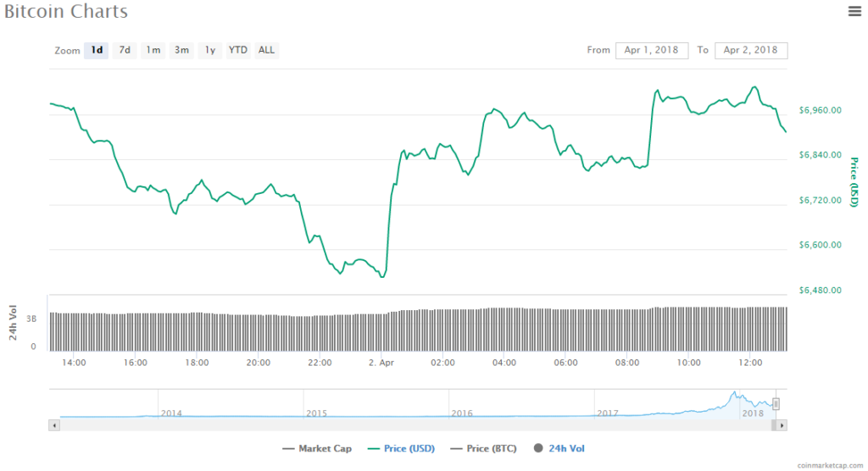Image resolution: width=868 pixels, height=471 pixels.
Task: Show ALL time price history
Action: [x=266, y=50]
